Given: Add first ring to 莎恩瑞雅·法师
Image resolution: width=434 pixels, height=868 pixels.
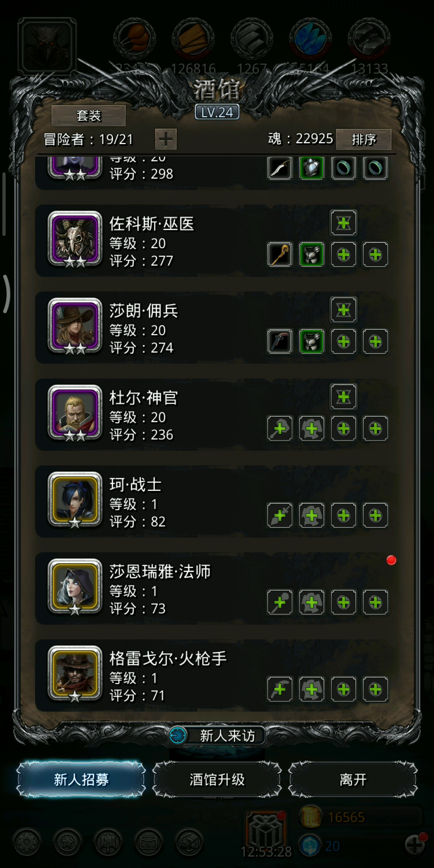Looking at the screenshot, I should coord(344,602).
